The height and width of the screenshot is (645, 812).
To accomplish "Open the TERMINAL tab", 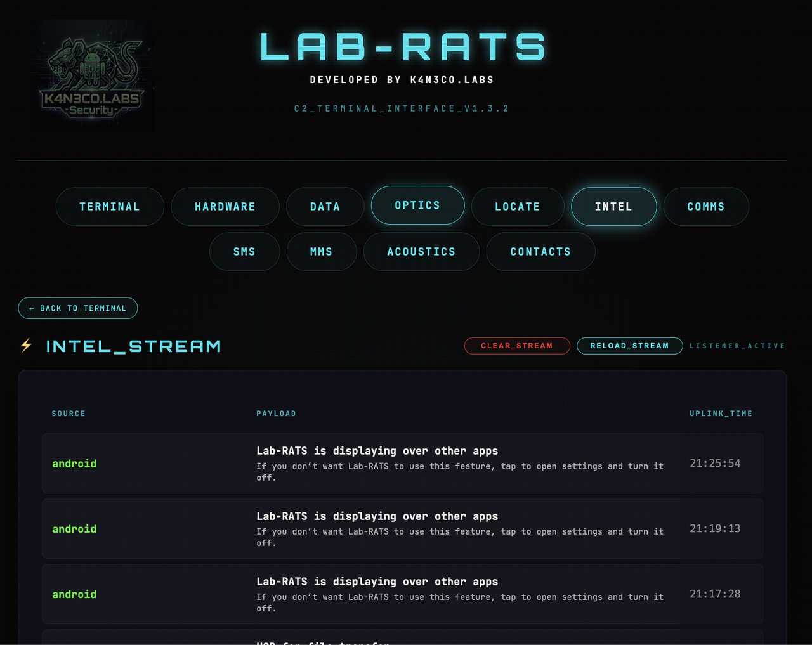I will (x=110, y=207).
